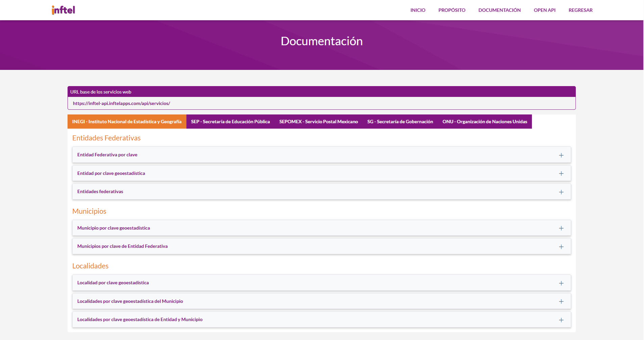Switch to the SEP tab

tap(230, 122)
